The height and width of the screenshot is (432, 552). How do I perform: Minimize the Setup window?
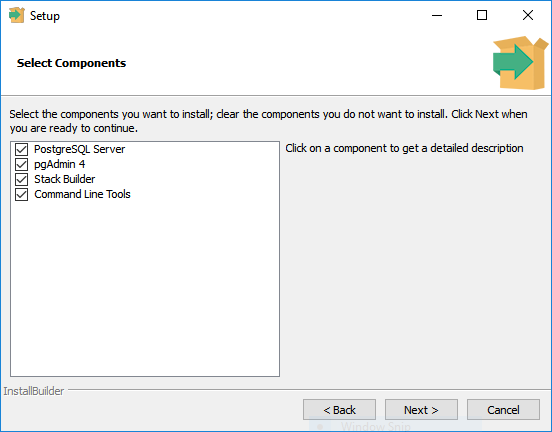(x=437, y=15)
